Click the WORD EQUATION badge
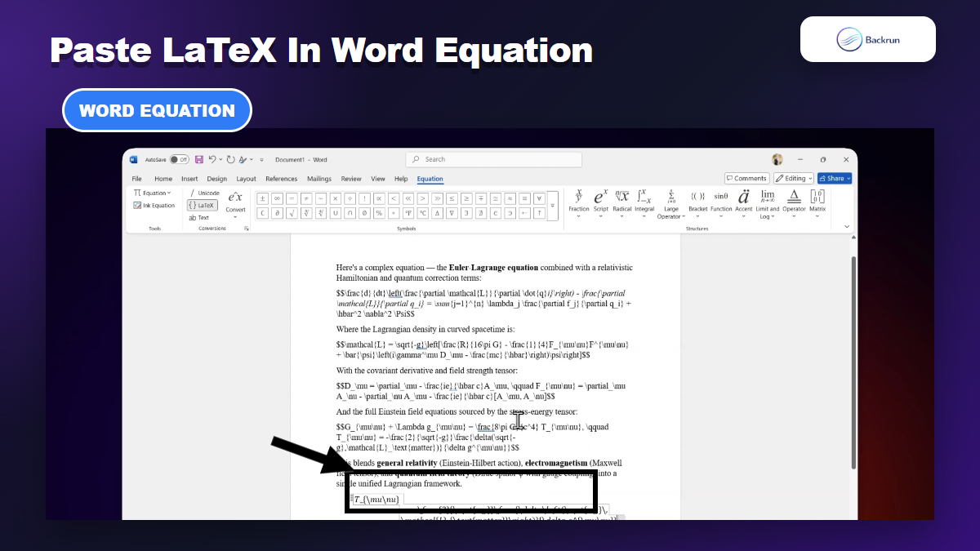The height and width of the screenshot is (551, 980). pos(157,110)
